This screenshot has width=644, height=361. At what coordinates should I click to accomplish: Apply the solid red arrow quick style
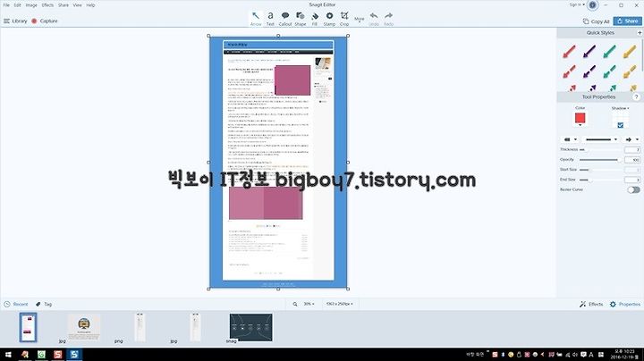tap(569, 52)
